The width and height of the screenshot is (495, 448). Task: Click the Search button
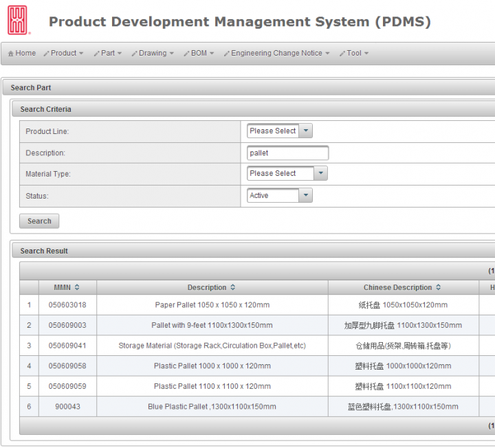39,221
